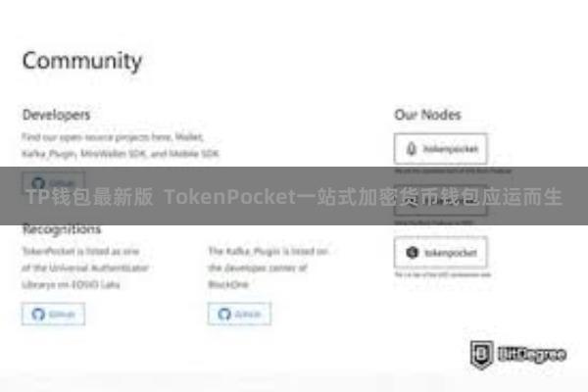
Task: Click the Our Nodes section heading
Action: [427, 115]
